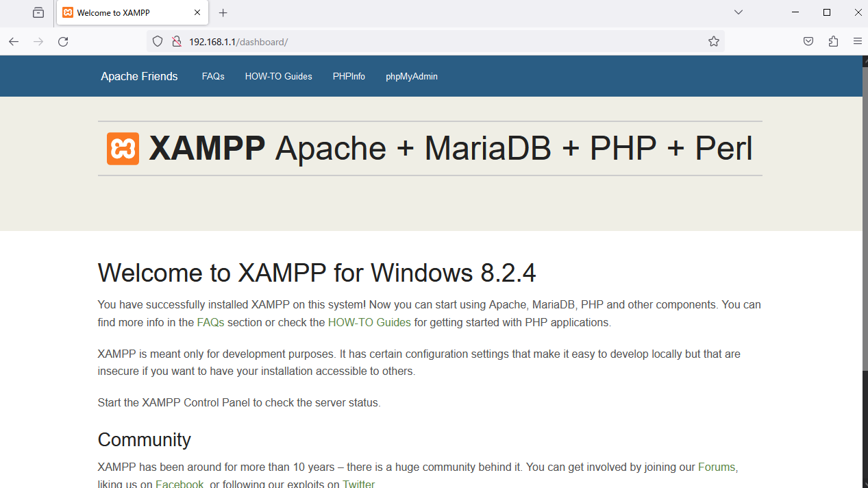Screen dimensions: 868x488
Task: Open the Firefox View recent browsing icon
Action: (x=38, y=12)
